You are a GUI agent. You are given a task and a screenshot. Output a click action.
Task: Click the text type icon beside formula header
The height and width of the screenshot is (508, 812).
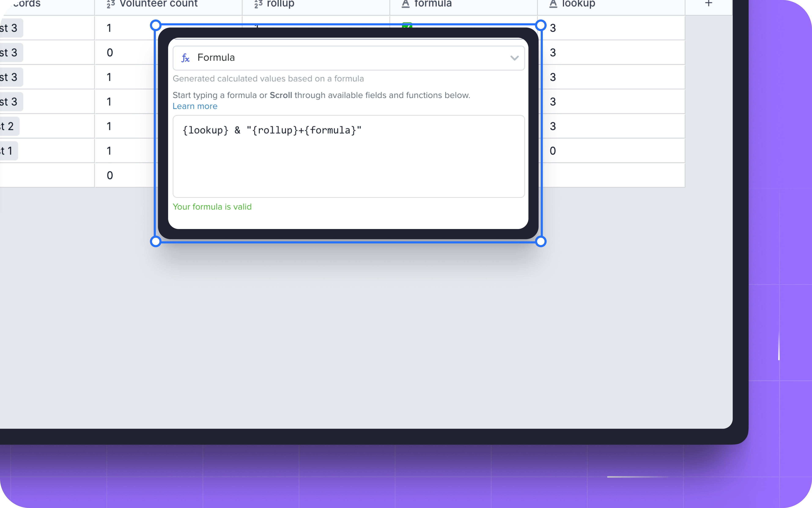tap(406, 4)
